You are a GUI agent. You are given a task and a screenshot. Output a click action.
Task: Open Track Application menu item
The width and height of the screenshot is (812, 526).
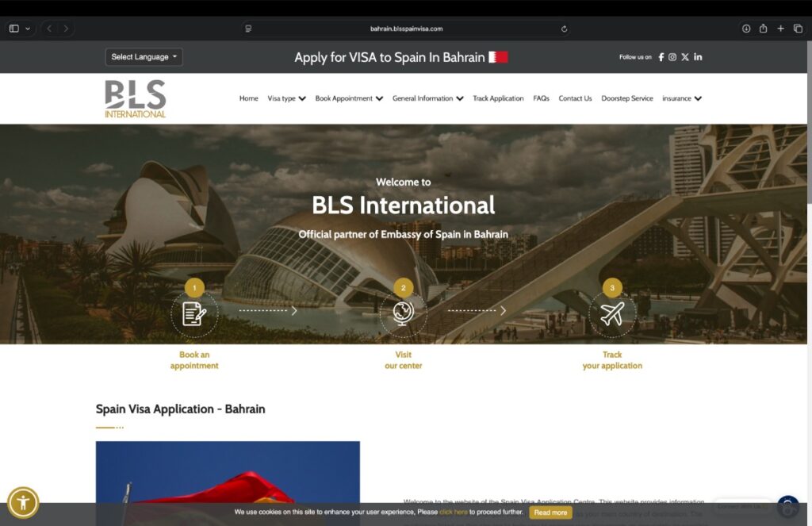tap(498, 98)
